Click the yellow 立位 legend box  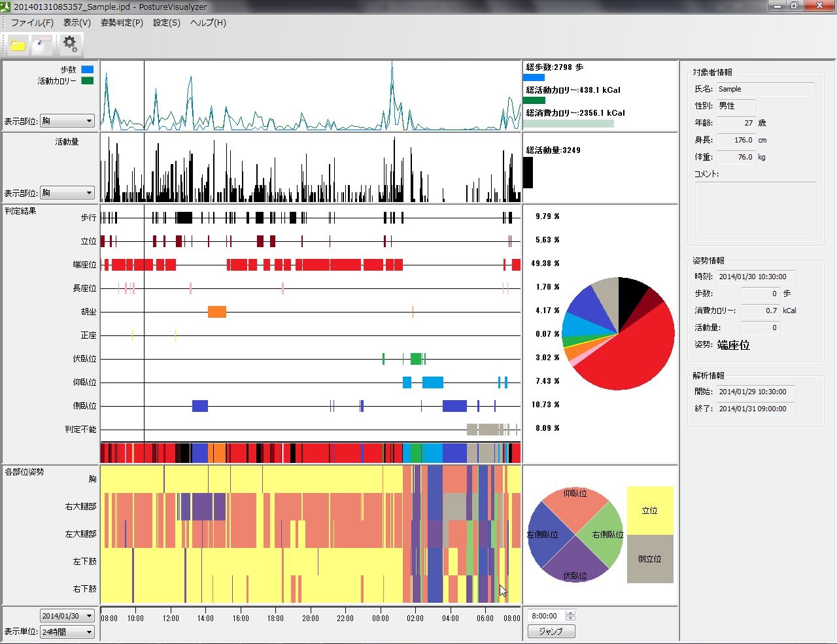pyautogui.click(x=650, y=511)
